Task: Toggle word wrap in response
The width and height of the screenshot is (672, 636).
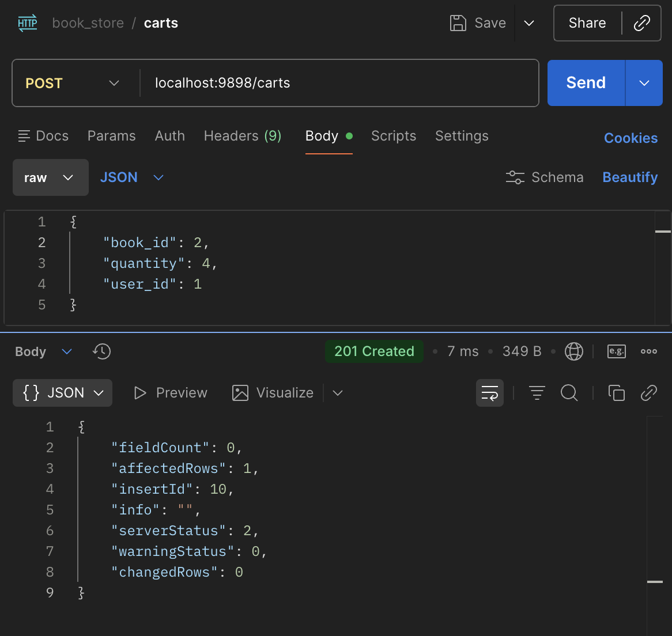Action: 489,393
